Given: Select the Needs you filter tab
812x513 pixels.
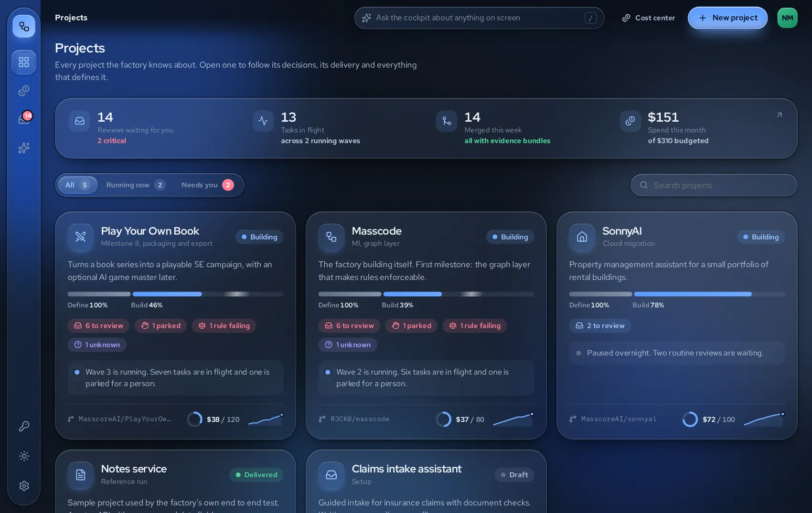Looking at the screenshot, I should click(207, 185).
